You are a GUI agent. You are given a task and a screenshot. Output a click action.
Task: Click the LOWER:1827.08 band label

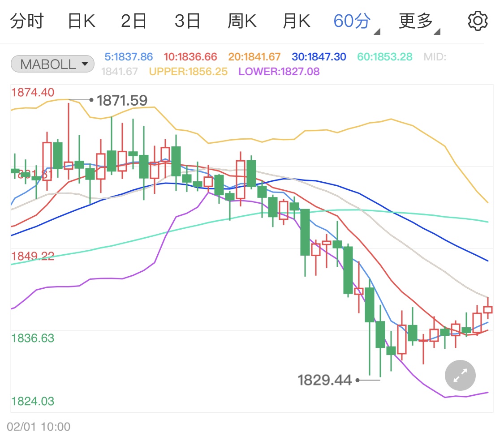tap(279, 71)
